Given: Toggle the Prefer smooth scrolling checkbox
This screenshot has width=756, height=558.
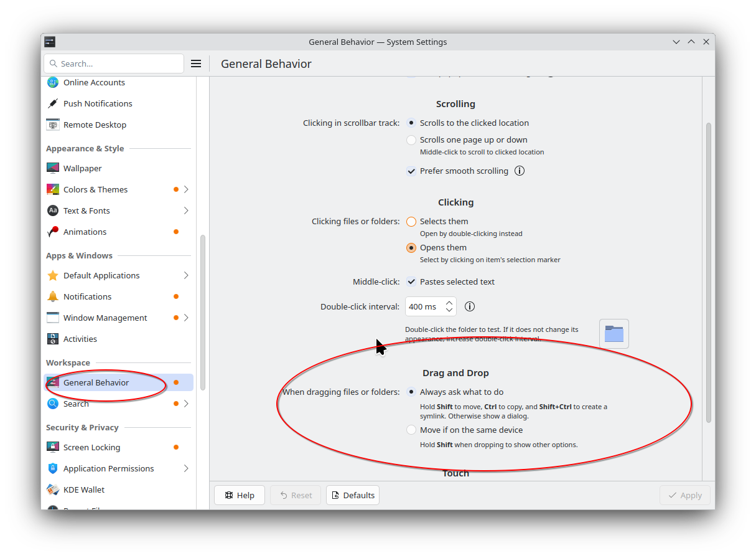Looking at the screenshot, I should [x=411, y=171].
